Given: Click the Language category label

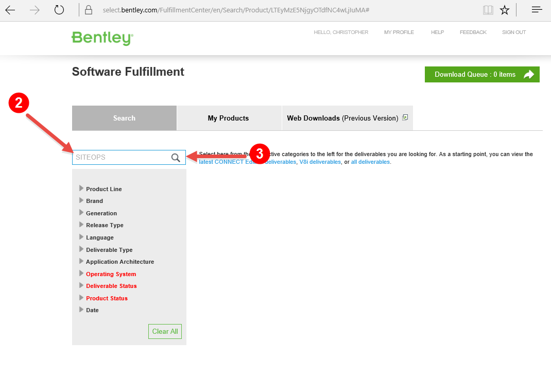Looking at the screenshot, I should pyautogui.click(x=100, y=237).
